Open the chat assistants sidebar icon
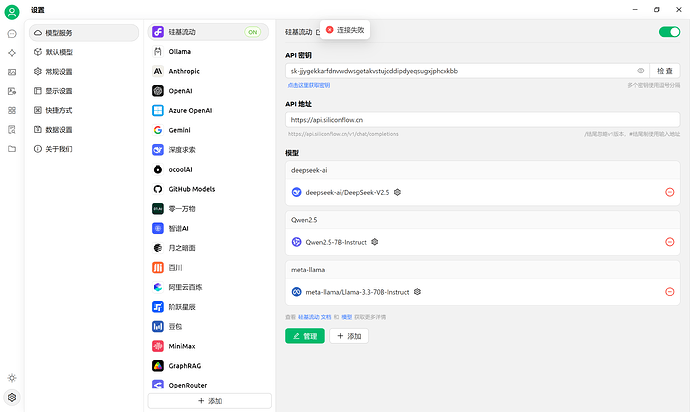 [12, 34]
